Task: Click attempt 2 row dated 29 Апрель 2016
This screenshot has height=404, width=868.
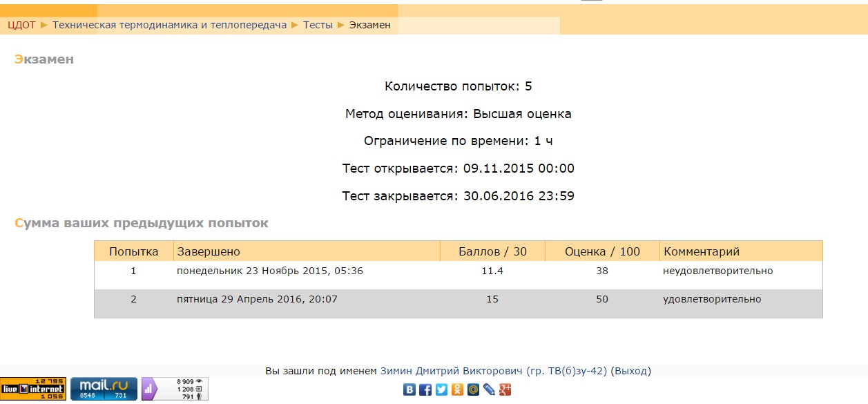Action: click(x=257, y=299)
